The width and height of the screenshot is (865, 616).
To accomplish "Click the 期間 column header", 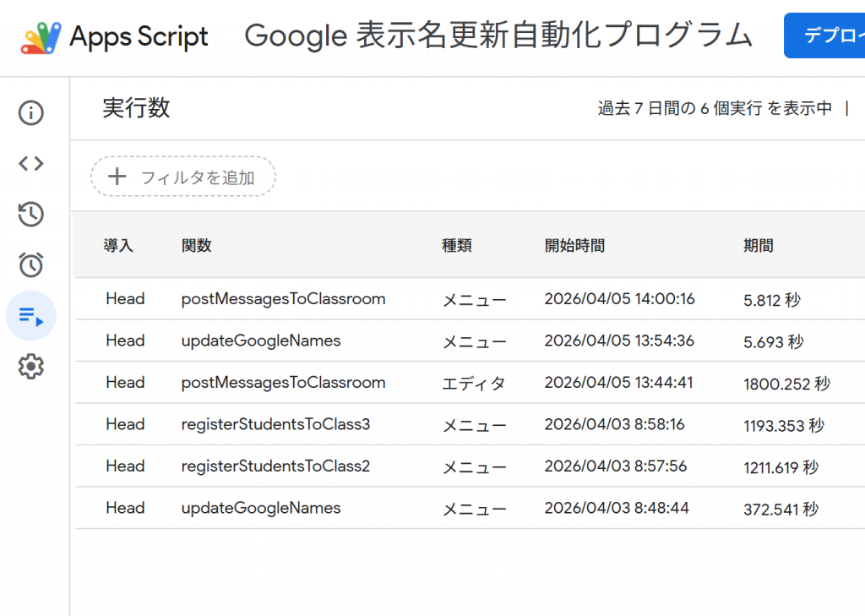I will [x=758, y=246].
